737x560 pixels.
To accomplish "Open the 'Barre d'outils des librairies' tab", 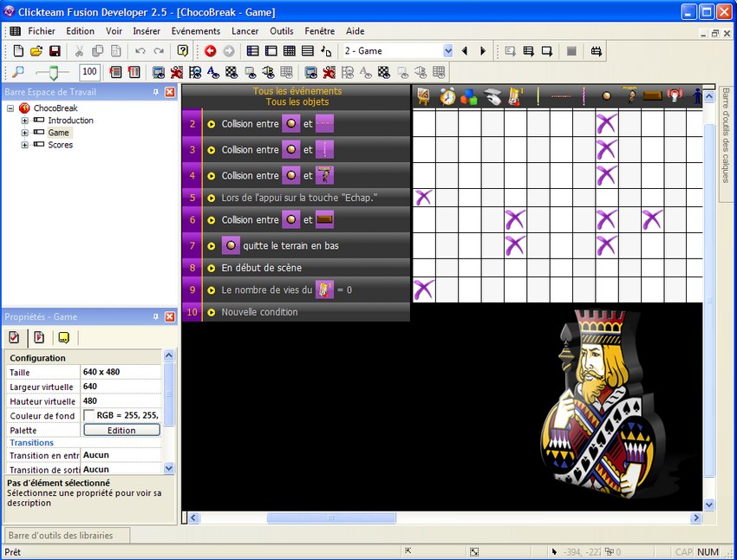I will point(66,536).
